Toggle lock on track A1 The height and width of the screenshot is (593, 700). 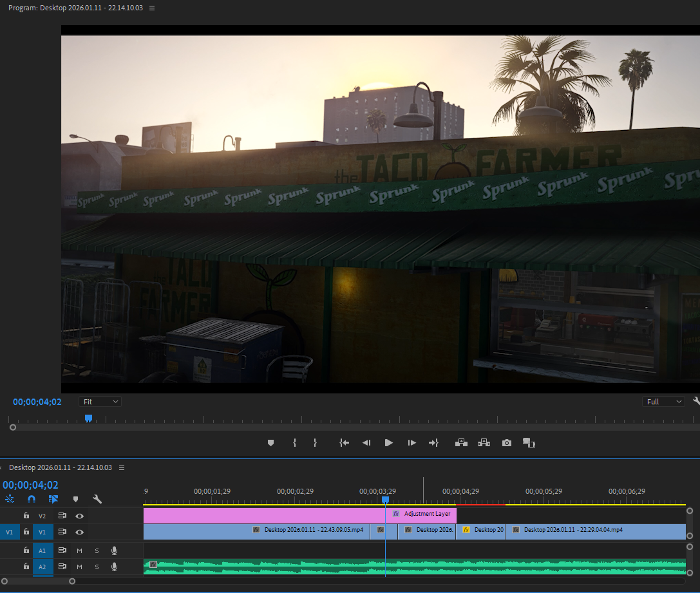26,550
